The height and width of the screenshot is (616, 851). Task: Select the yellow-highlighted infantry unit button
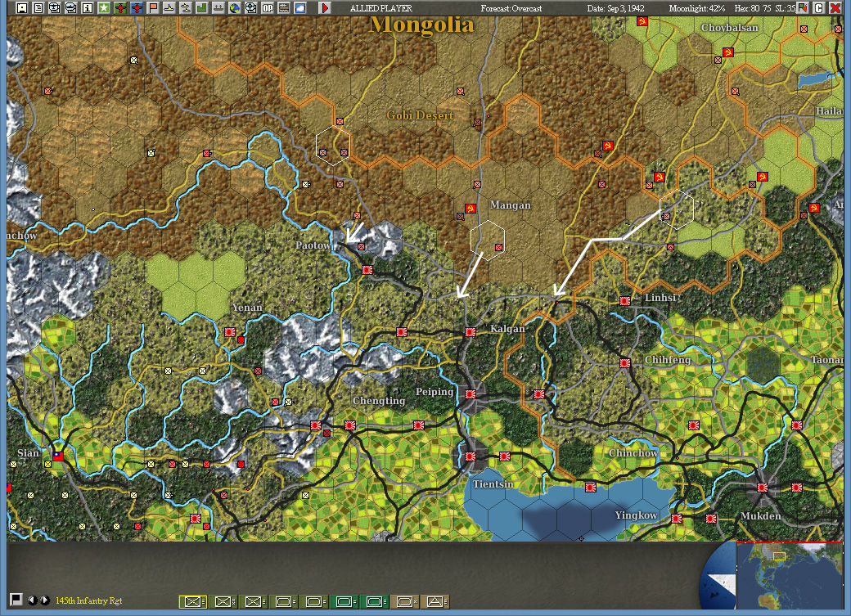pyautogui.click(x=193, y=601)
